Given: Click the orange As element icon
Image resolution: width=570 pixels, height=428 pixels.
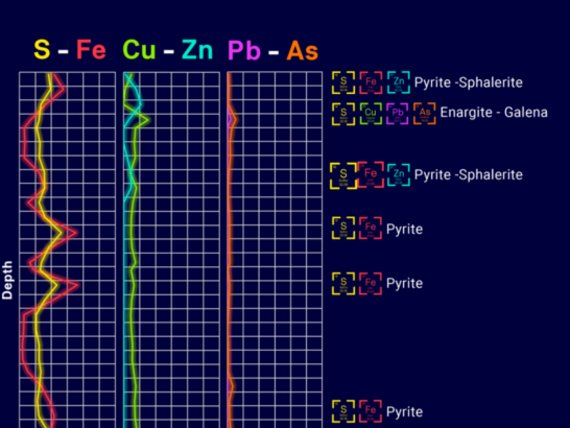Looking at the screenshot, I should coord(424,113).
